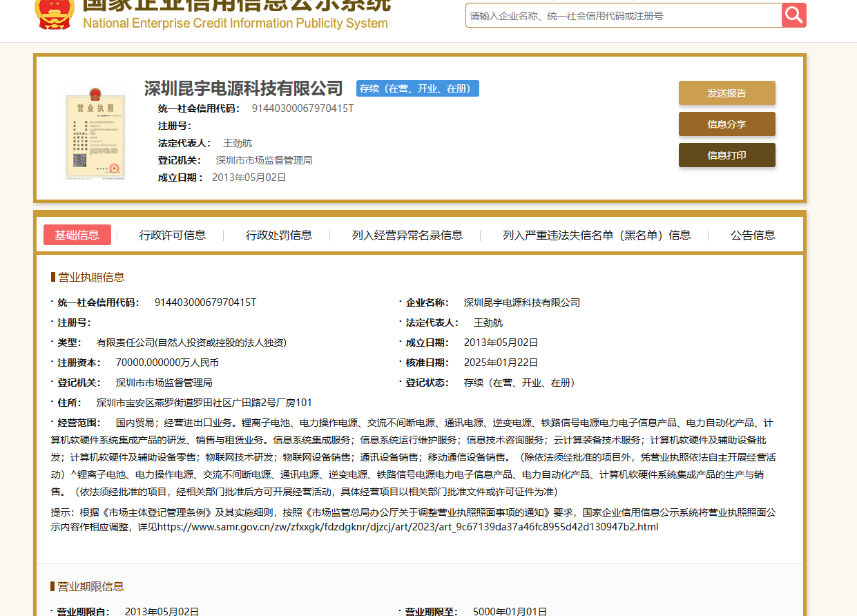Click the National Enterprise Credit Information Publicity System title
Image resolution: width=857 pixels, height=616 pixels.
(235, 23)
